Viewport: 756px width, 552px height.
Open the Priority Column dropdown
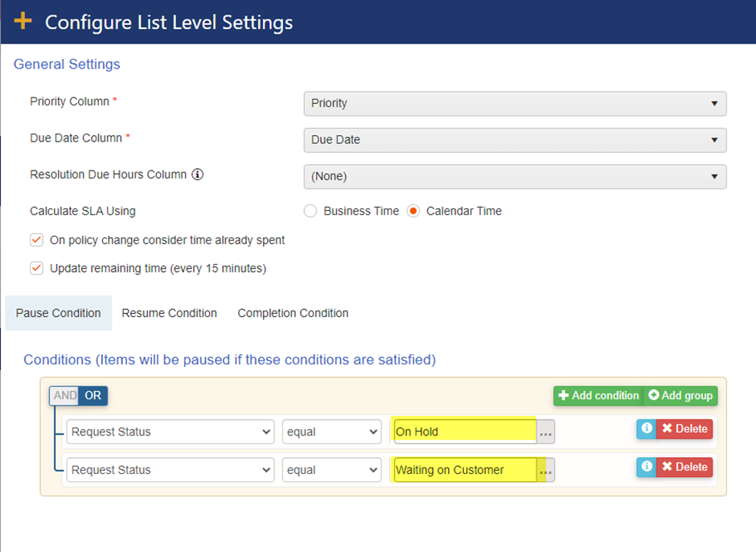pos(515,103)
